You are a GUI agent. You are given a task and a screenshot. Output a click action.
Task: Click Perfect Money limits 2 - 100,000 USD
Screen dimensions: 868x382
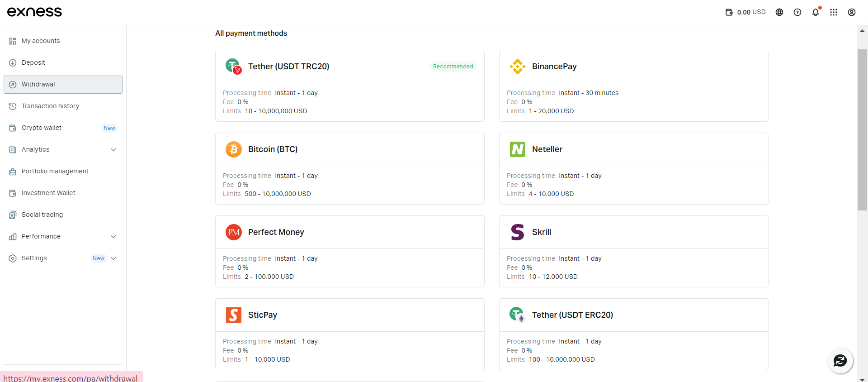pyautogui.click(x=269, y=277)
